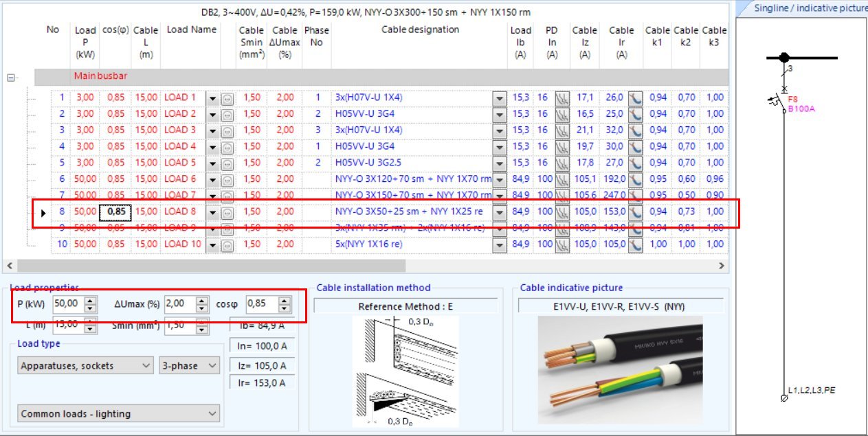Image resolution: width=868 pixels, height=436 pixels.
Task: Click the small load name button for LOAD 2
Action: 227,115
